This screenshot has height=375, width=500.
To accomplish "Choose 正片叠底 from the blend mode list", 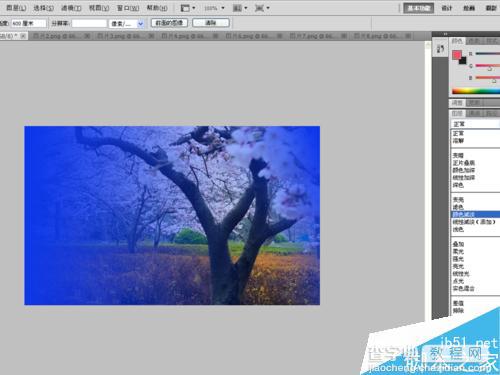I will 463,163.
